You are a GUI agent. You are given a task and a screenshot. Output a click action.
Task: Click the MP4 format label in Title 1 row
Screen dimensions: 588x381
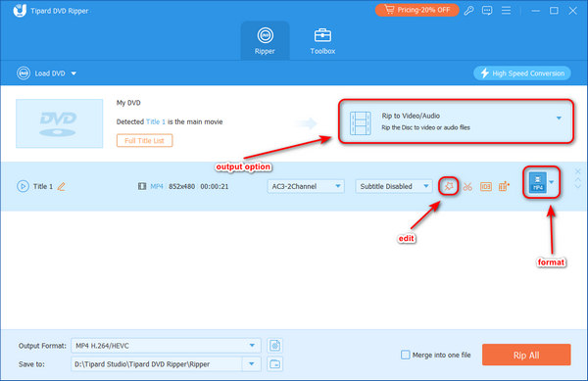(157, 186)
